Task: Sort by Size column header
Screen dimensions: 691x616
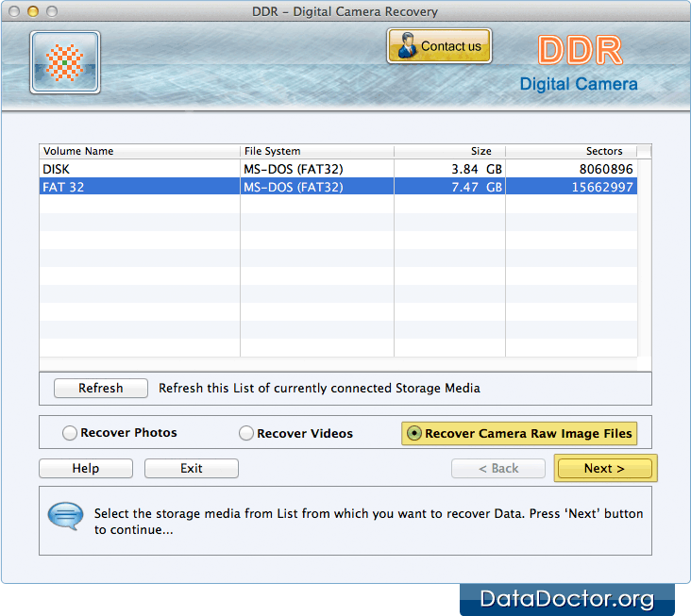Action: tap(449, 151)
